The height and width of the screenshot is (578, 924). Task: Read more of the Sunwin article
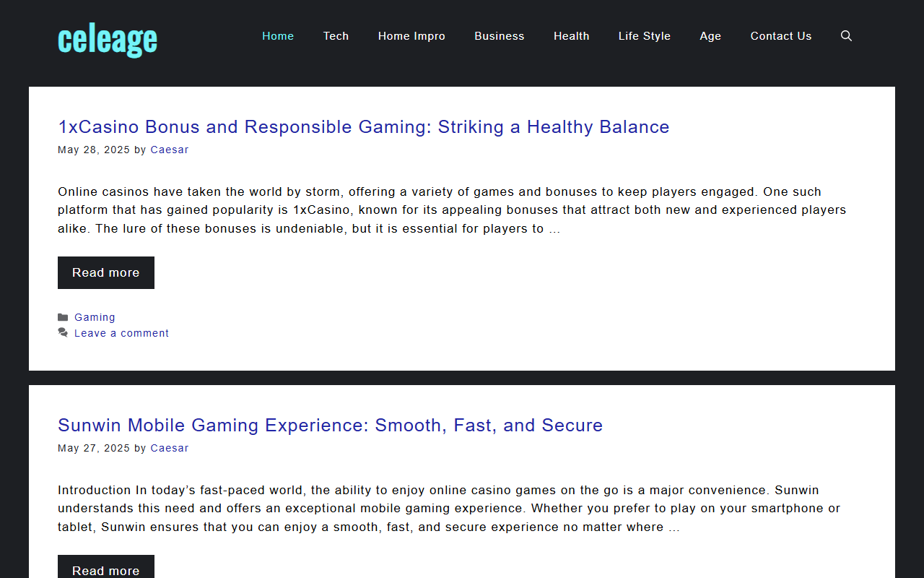pos(106,566)
